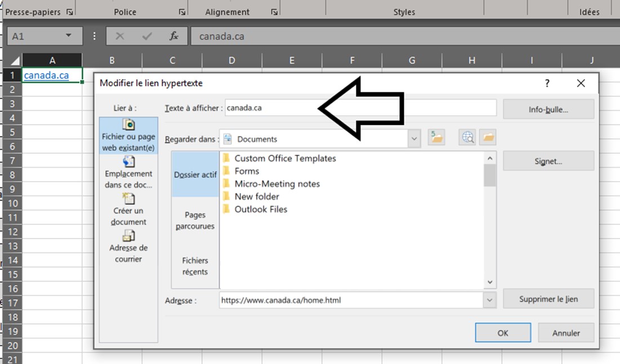Switch to the "Dossier actif" view
This screenshot has height=364, width=620.
tap(194, 174)
